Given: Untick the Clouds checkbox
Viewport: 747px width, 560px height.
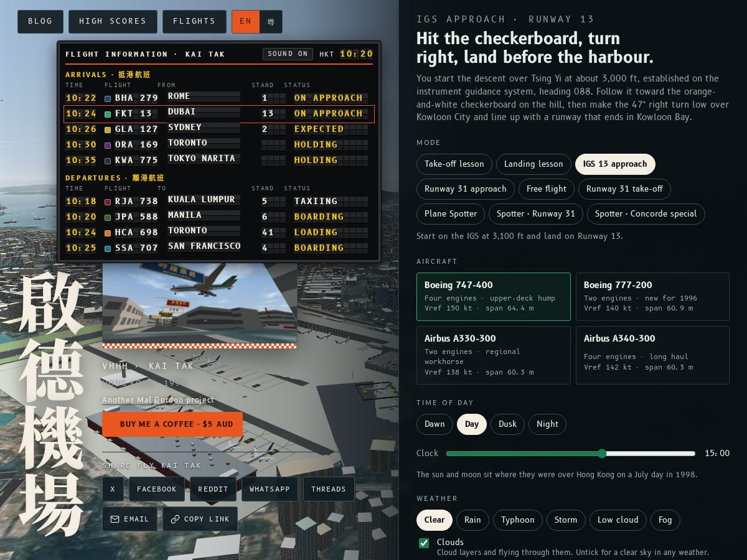Looking at the screenshot, I should pyautogui.click(x=424, y=543).
